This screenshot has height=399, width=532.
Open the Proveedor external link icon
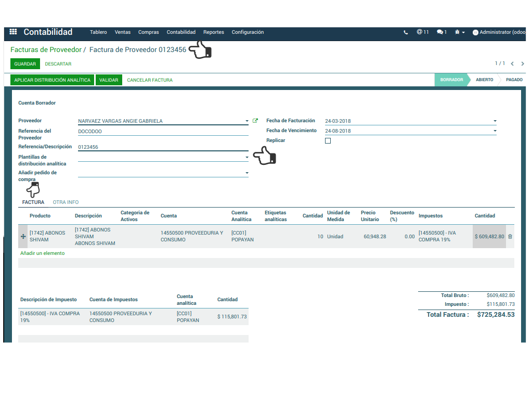click(255, 121)
